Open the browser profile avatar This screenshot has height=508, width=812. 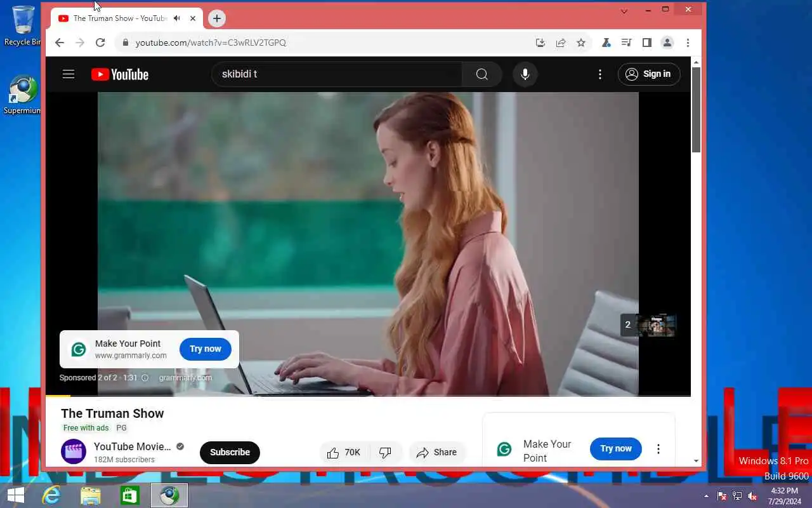tap(667, 43)
